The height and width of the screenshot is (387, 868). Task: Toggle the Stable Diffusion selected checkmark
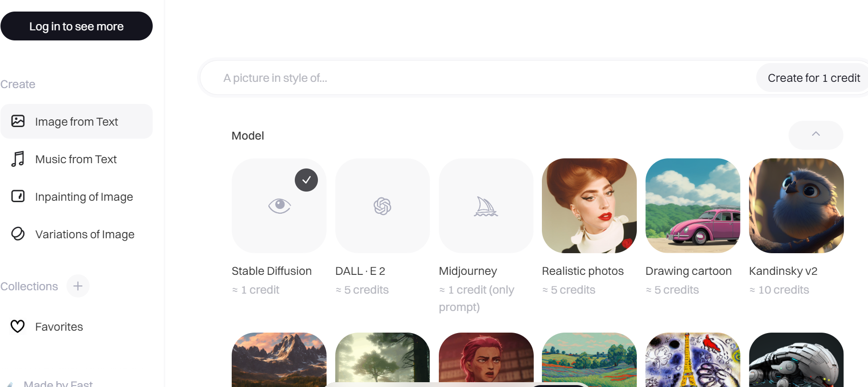306,180
